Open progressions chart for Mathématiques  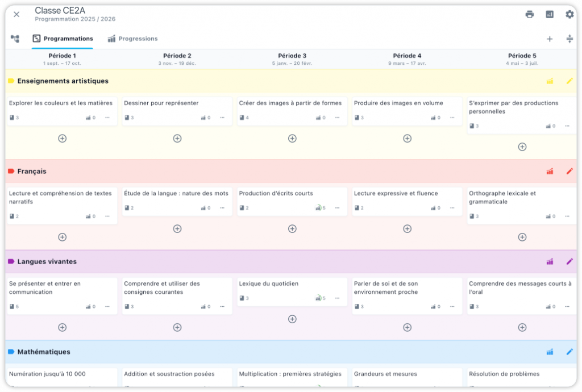(550, 352)
